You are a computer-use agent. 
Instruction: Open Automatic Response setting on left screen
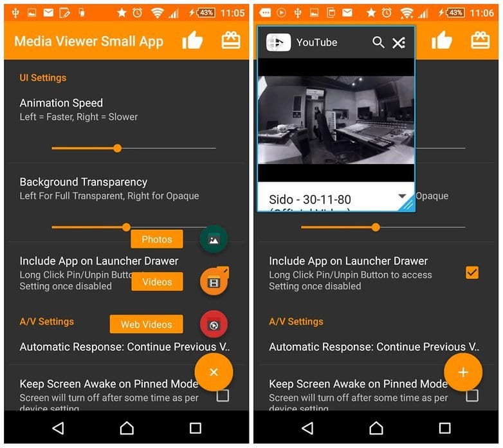click(125, 347)
